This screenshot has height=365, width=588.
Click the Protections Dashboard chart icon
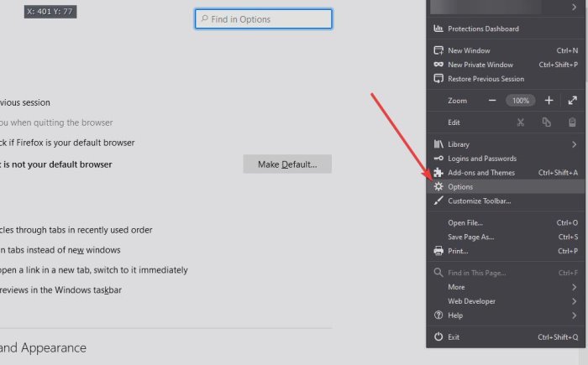tap(438, 29)
